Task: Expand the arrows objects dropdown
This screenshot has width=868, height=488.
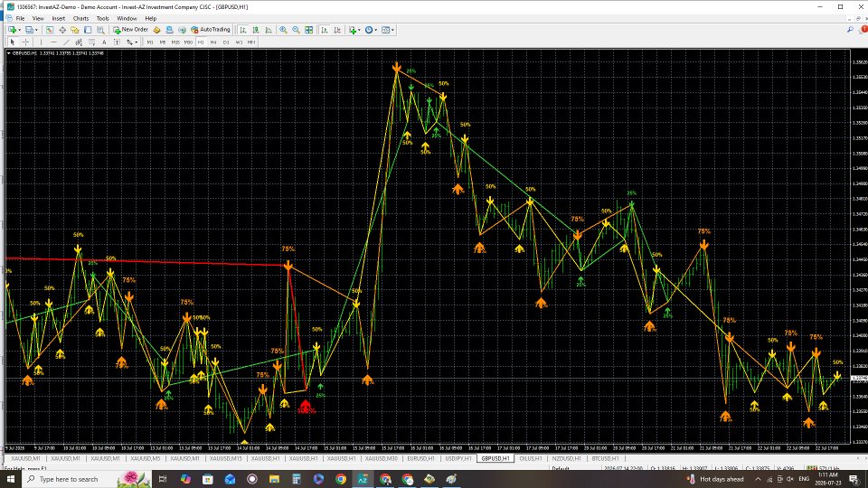Action: point(137,42)
